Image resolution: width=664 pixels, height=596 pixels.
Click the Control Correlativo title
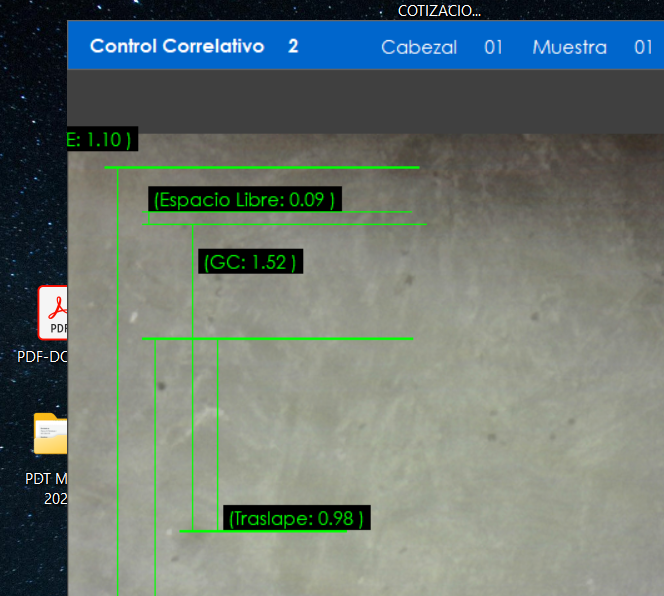click(176, 47)
